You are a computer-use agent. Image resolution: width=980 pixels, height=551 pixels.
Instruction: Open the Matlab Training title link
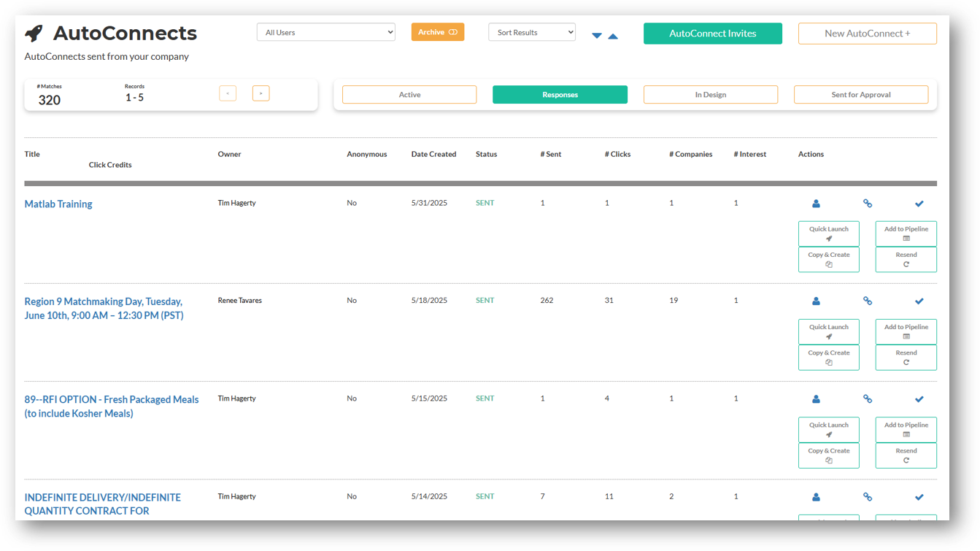click(x=58, y=204)
